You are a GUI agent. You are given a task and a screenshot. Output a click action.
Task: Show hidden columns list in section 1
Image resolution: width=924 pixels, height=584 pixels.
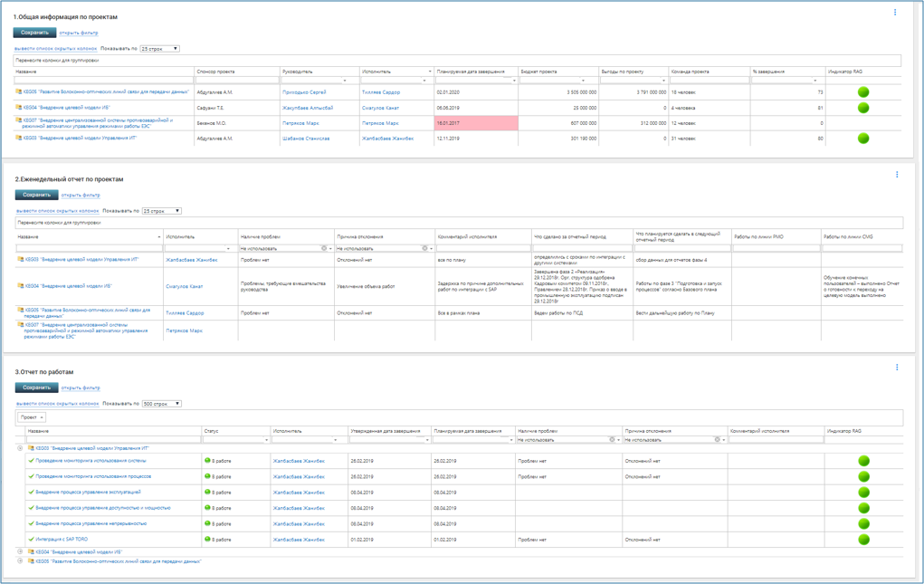coord(55,49)
